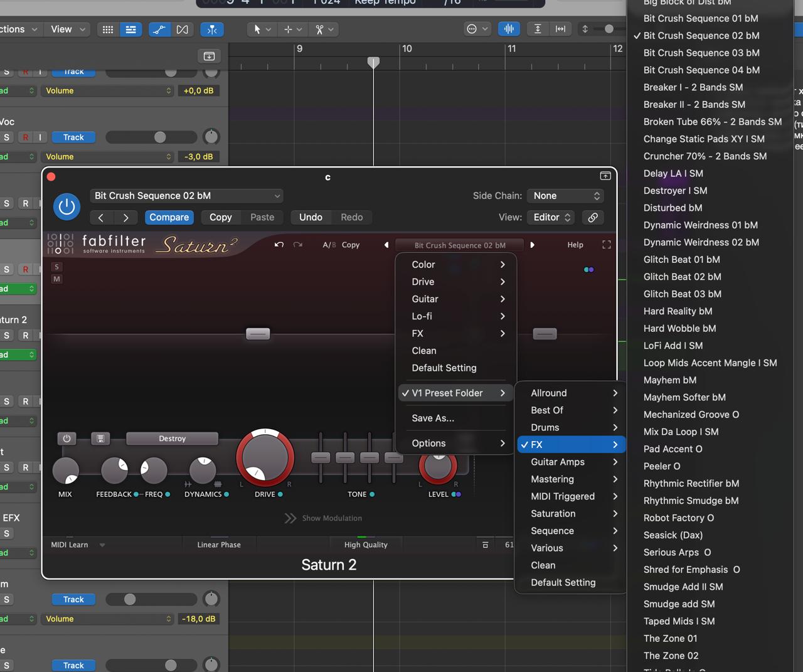The image size is (803, 672).
Task: Click the MIX knob
Action: [x=65, y=471]
